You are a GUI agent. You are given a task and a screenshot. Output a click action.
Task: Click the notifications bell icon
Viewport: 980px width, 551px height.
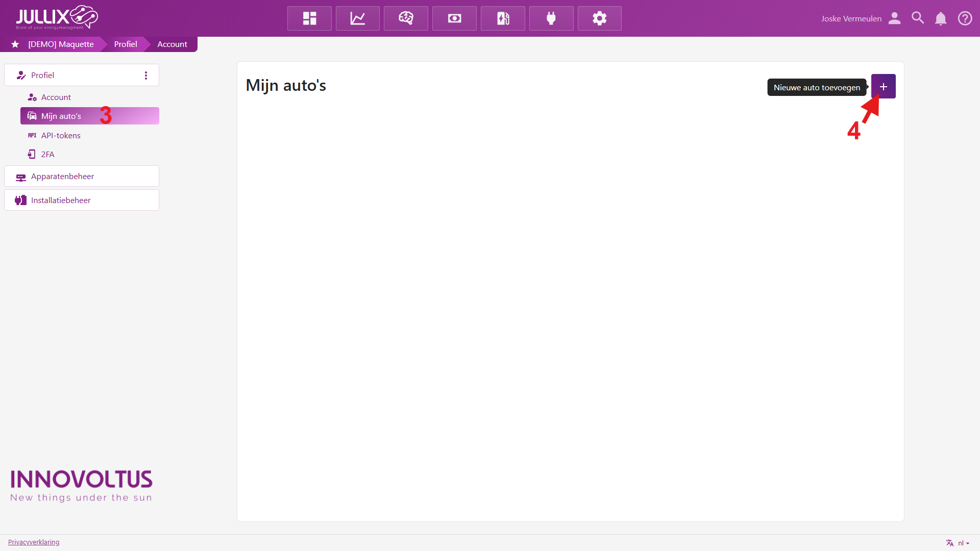tap(940, 18)
